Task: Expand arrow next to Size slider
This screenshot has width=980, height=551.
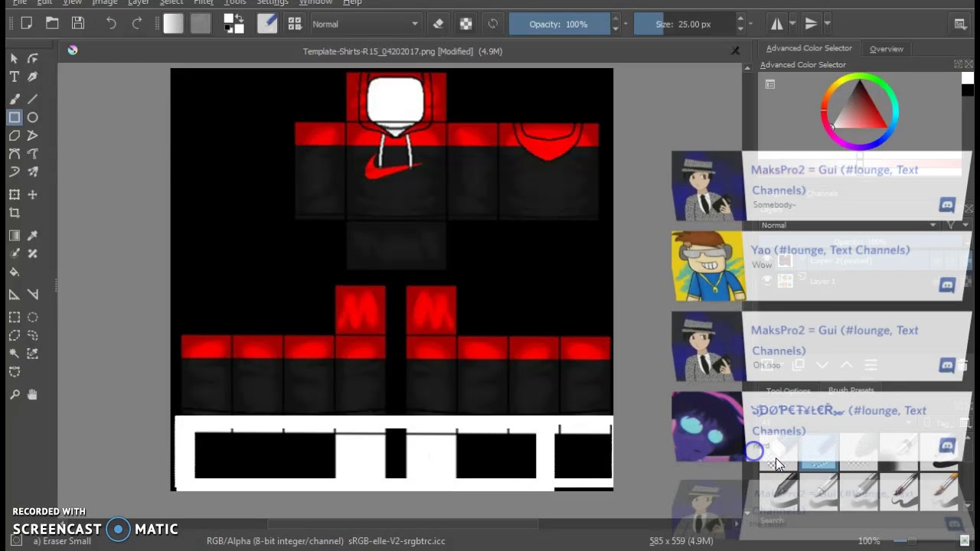Action: click(750, 24)
